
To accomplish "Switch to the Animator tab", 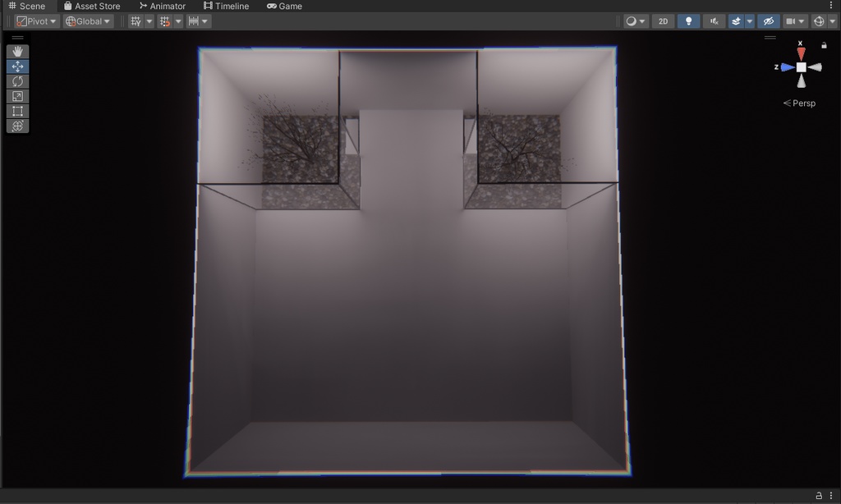I will [x=162, y=6].
